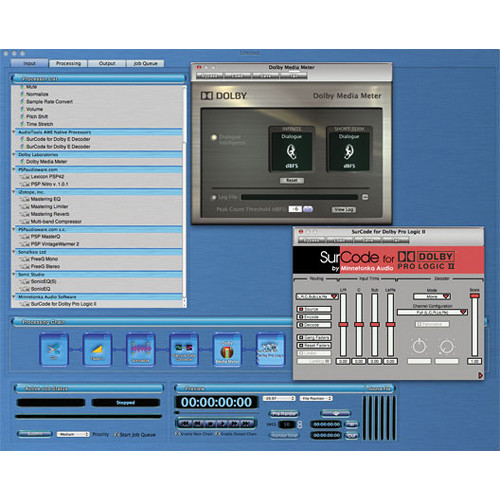
Task: Switch to the Processing tab
Action: pyautogui.click(x=68, y=63)
